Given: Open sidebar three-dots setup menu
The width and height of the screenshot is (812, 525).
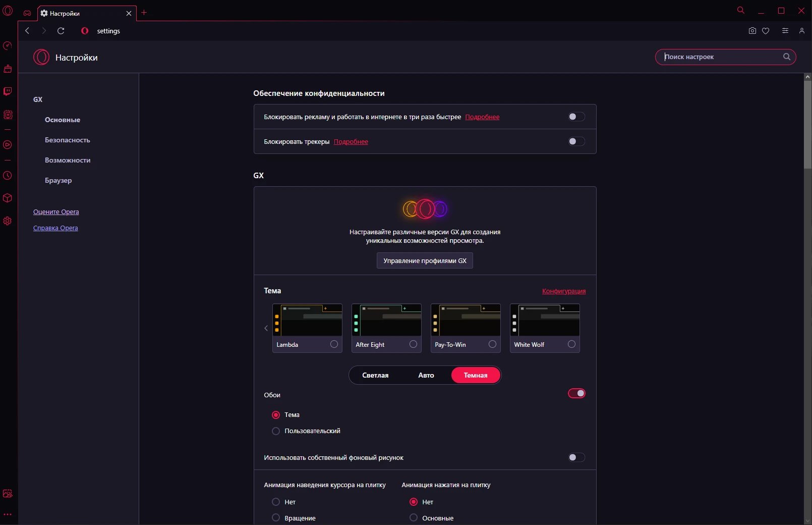Looking at the screenshot, I should (8, 514).
